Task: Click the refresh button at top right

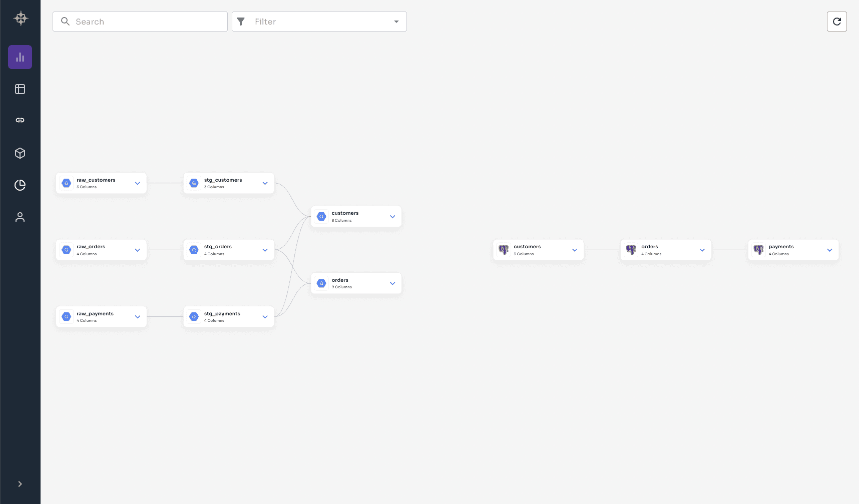Action: point(836,22)
